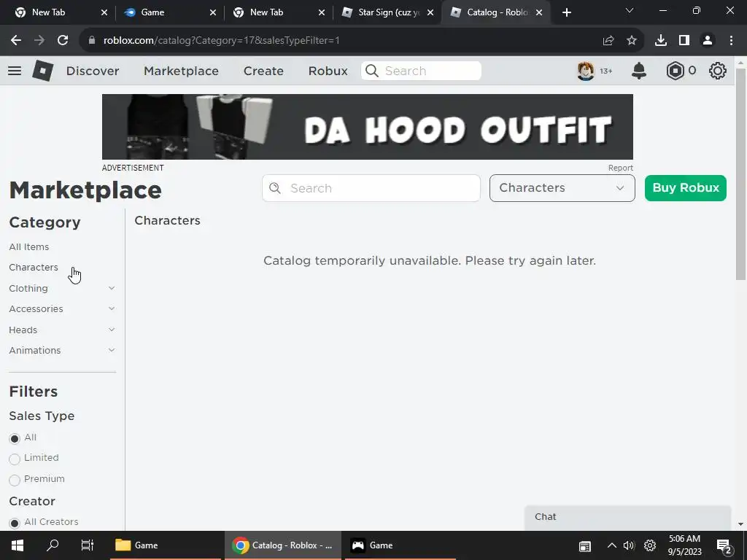Click the page vertical scrollbar
Viewport: 747px width, 560px height.
tap(740, 174)
